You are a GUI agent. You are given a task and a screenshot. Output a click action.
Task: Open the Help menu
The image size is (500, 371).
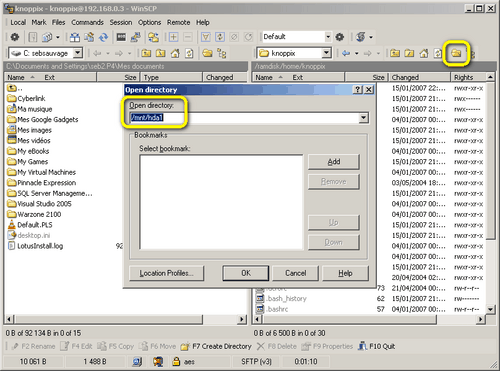pyautogui.click(x=202, y=22)
